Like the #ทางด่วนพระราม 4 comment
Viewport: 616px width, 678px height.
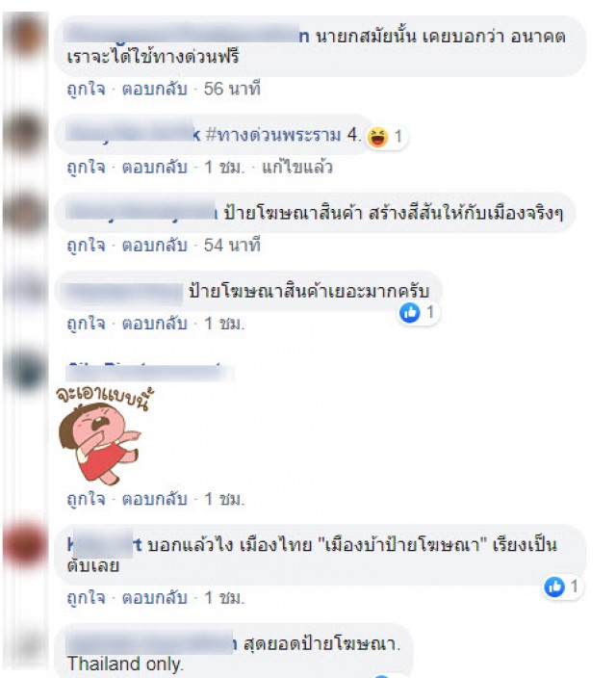86,168
